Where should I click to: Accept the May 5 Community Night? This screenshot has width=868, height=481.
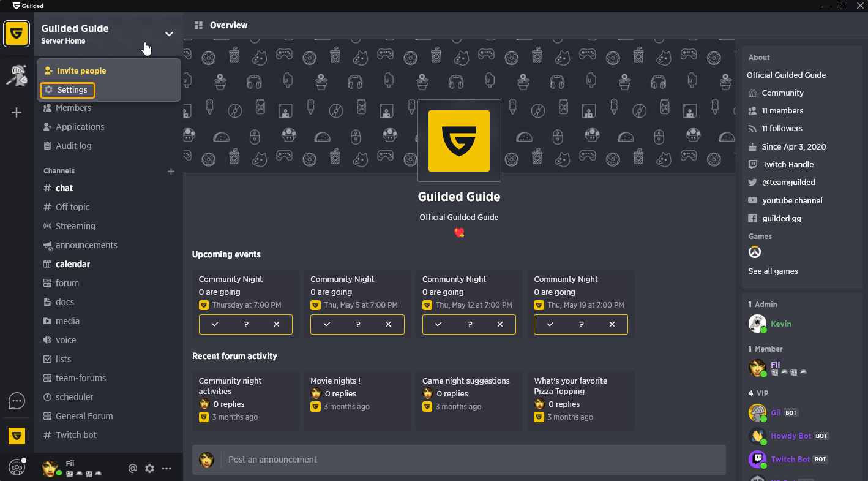pyautogui.click(x=327, y=324)
